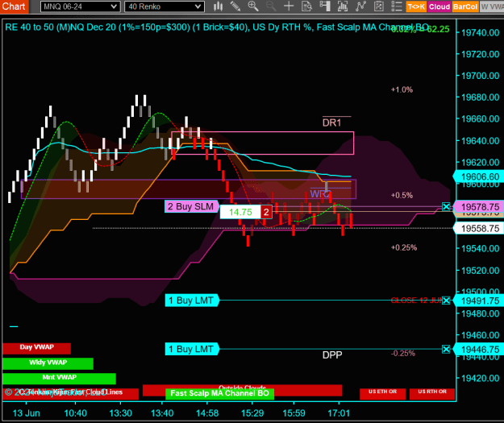Click the CLOSE 12 JUN label

[416, 301]
